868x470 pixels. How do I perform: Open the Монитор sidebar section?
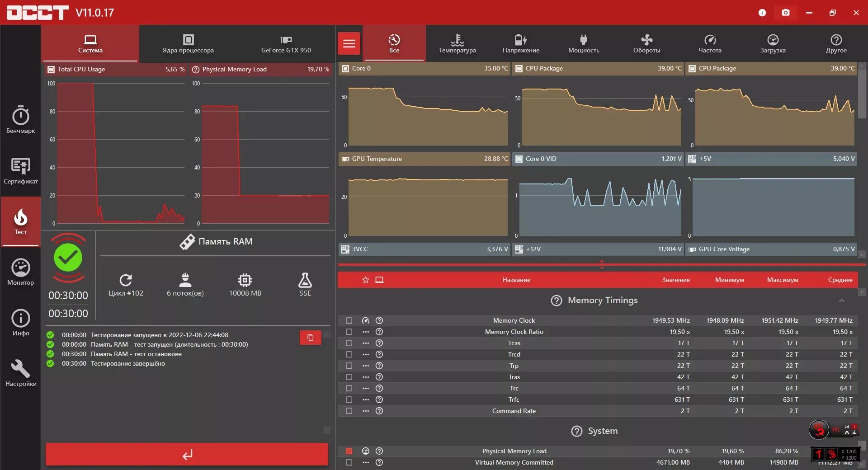tap(20, 272)
